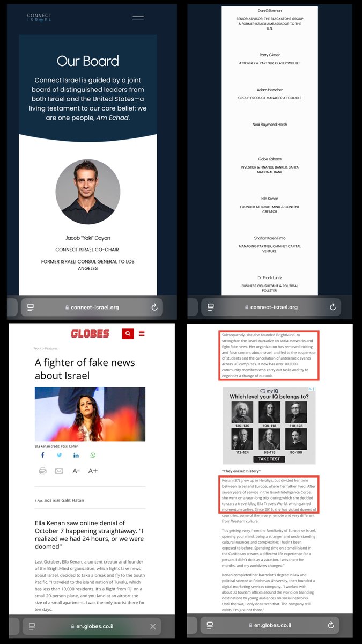This screenshot has width=362, height=644.
Task: Open the red Globes hamburger menu
Action: click(142, 334)
